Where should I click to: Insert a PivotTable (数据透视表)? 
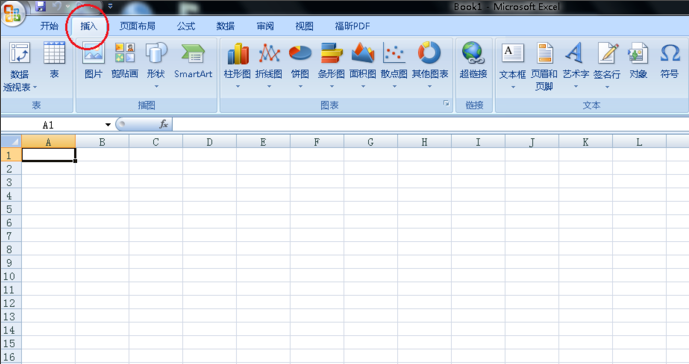tap(20, 66)
